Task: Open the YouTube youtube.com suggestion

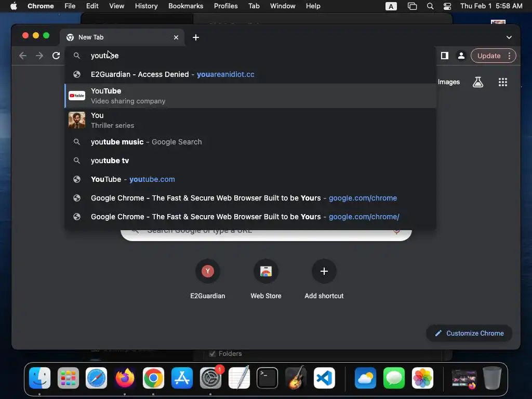Action: pyautogui.click(x=250, y=179)
